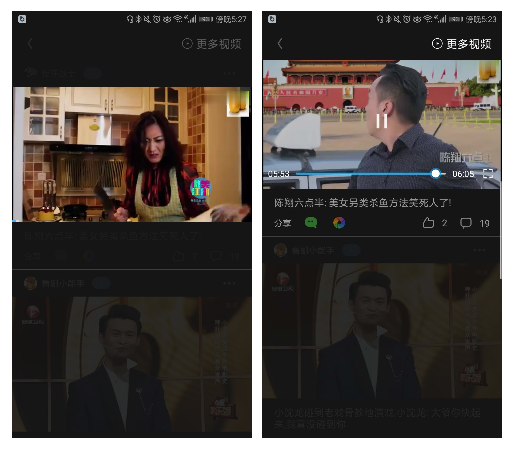Open 更多视频 on left screen

(211, 44)
